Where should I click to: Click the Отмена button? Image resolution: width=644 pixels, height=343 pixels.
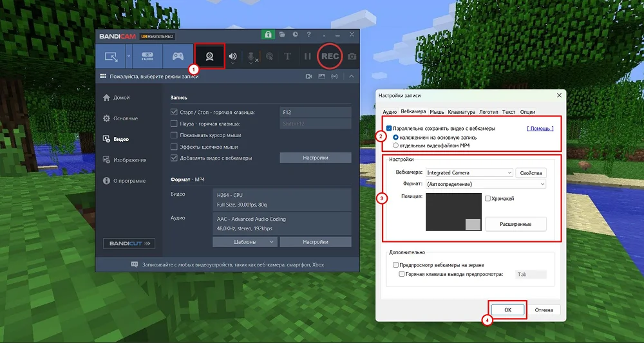coord(544,310)
